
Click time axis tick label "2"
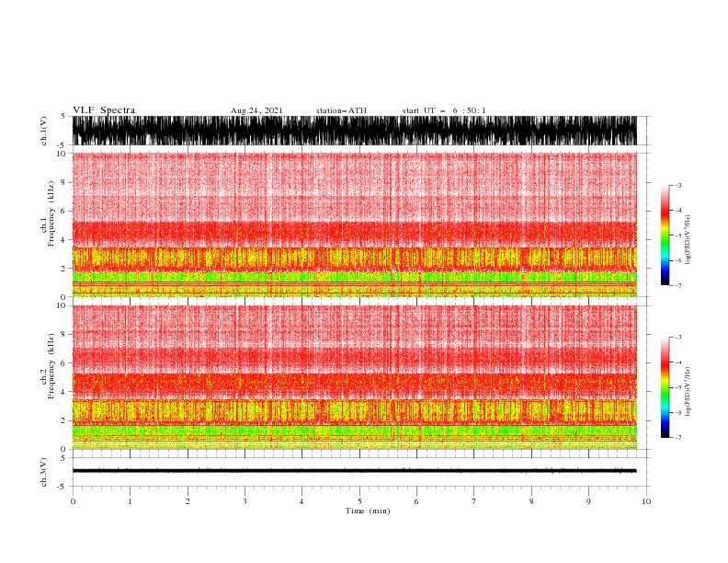coord(188,501)
